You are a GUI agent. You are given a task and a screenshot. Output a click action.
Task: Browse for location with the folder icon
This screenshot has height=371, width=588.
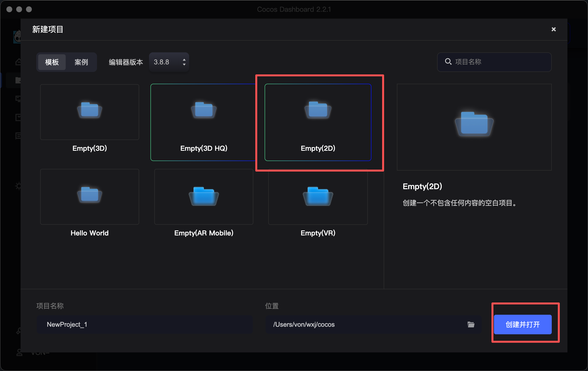pos(471,325)
